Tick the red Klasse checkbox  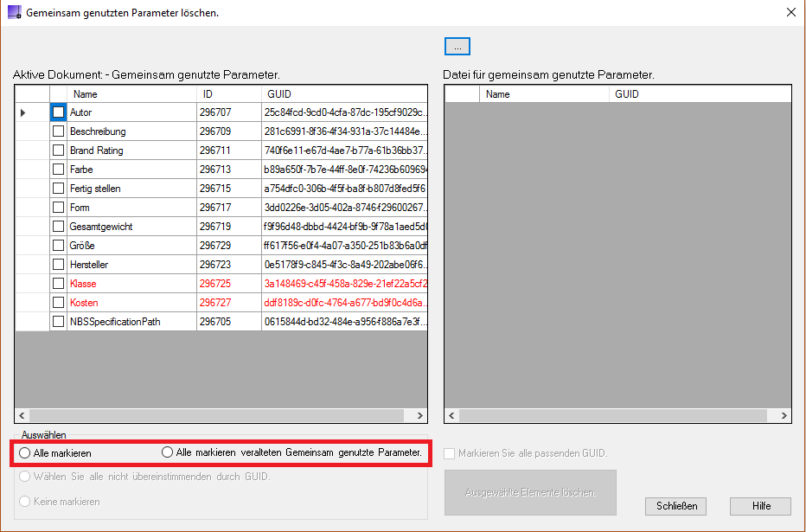(59, 283)
